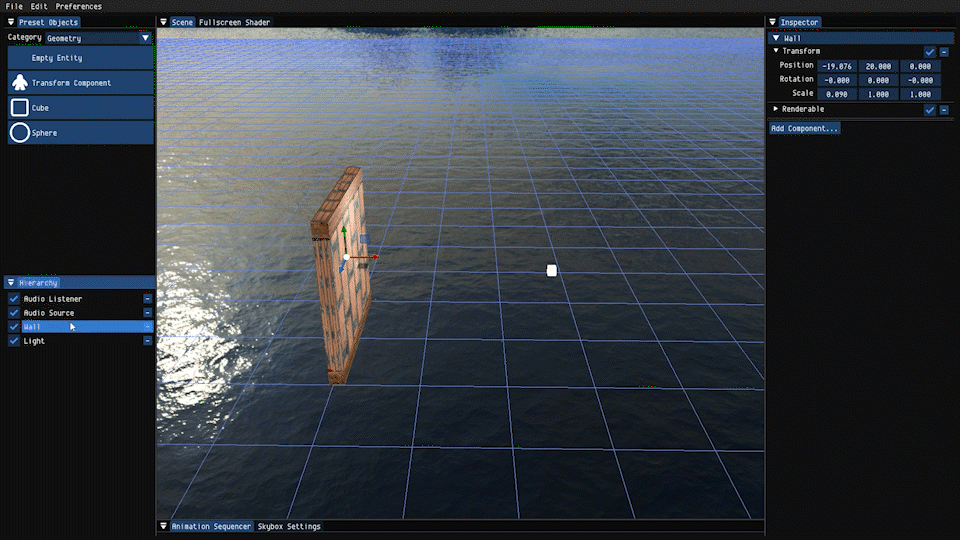960x540 pixels.
Task: Toggle the Light entity checkbox
Action: point(13,340)
